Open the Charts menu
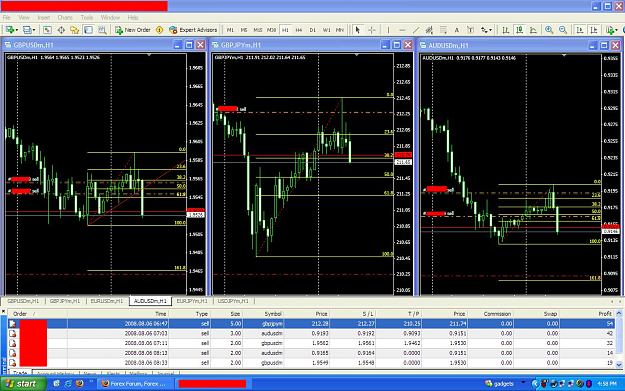Image resolution: width=625 pixels, height=391 pixels. [x=65, y=18]
